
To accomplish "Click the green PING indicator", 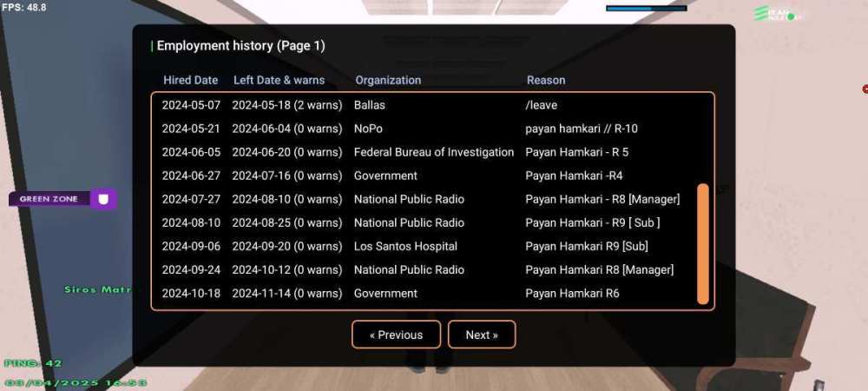I will click(x=33, y=362).
